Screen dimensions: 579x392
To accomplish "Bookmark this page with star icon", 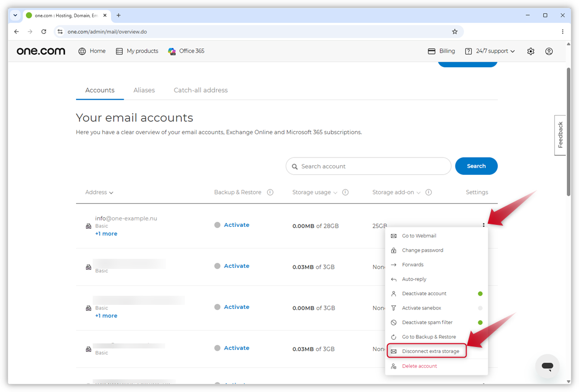I will click(x=454, y=32).
